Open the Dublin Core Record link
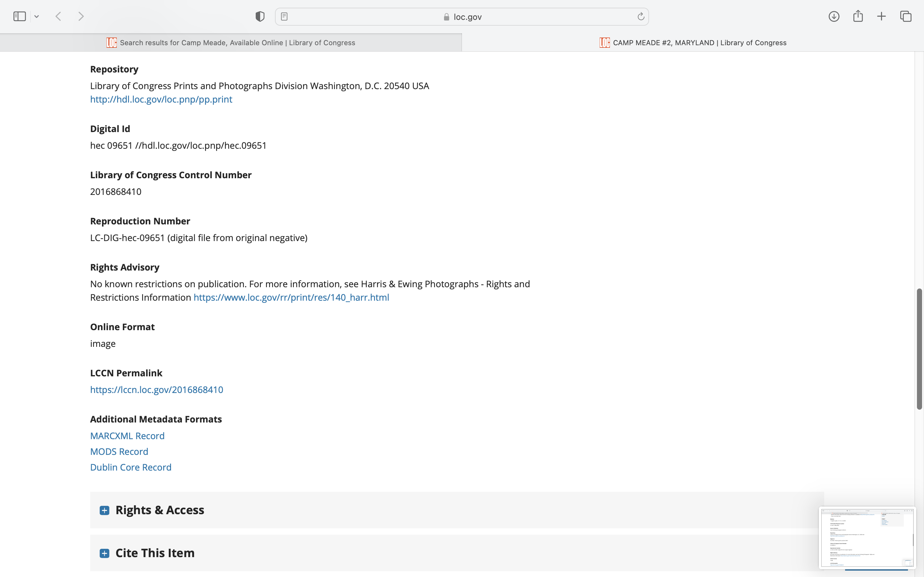The image size is (924, 577). 131,467
